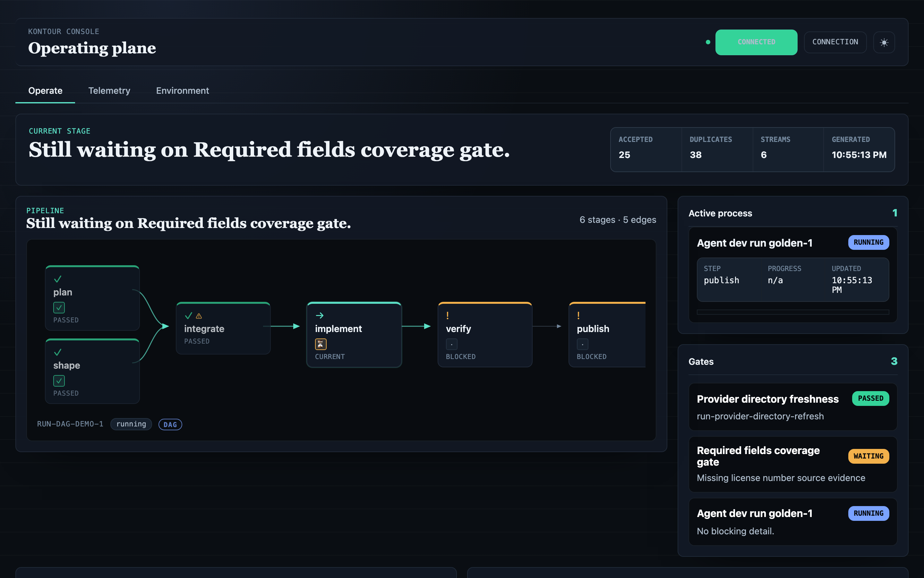Select the shape stage node

[92, 371]
